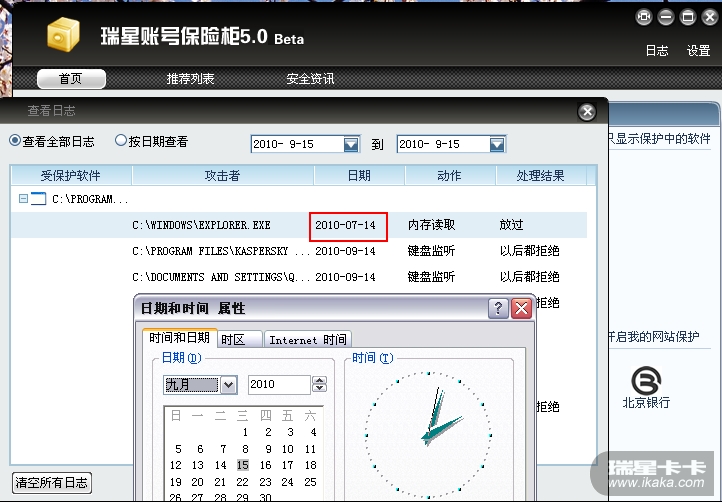Viewport: 722px width, 502px height.
Task: Select day 25 in the calendar
Action: [x=310, y=482]
